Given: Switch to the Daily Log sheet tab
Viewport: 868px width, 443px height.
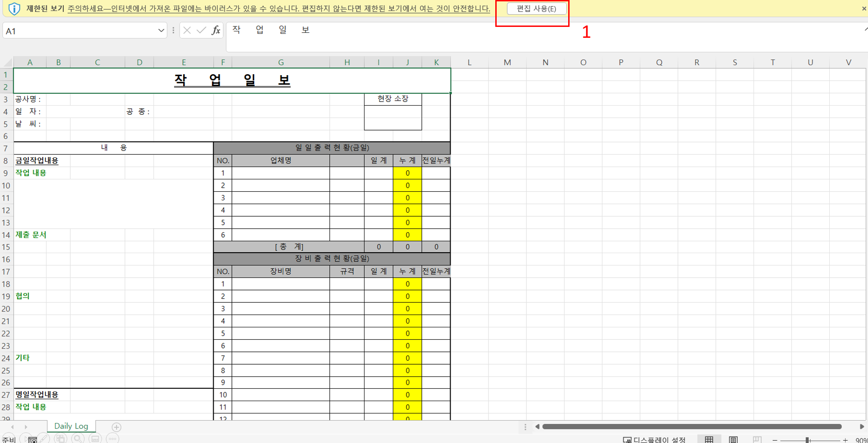Looking at the screenshot, I should [x=71, y=426].
